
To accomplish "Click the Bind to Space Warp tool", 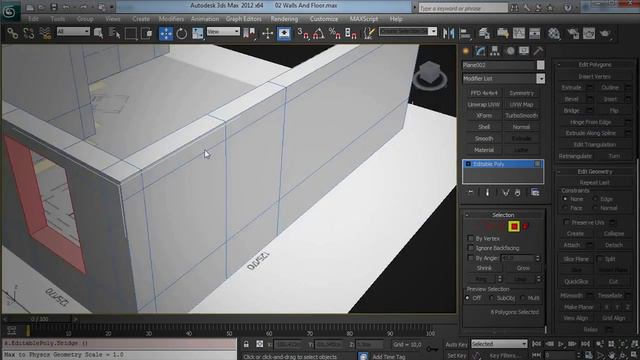I will point(45,33).
